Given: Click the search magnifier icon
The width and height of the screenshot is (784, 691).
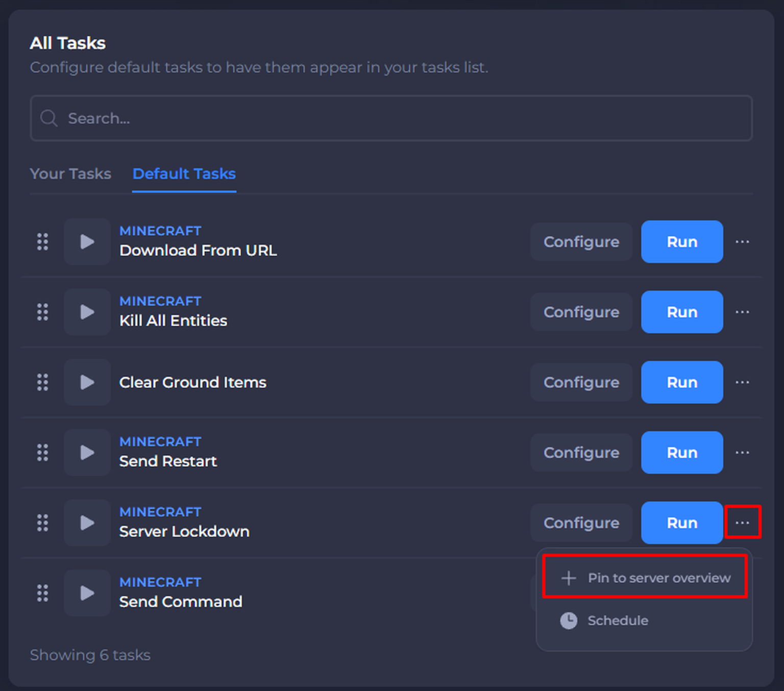Looking at the screenshot, I should pyautogui.click(x=49, y=118).
